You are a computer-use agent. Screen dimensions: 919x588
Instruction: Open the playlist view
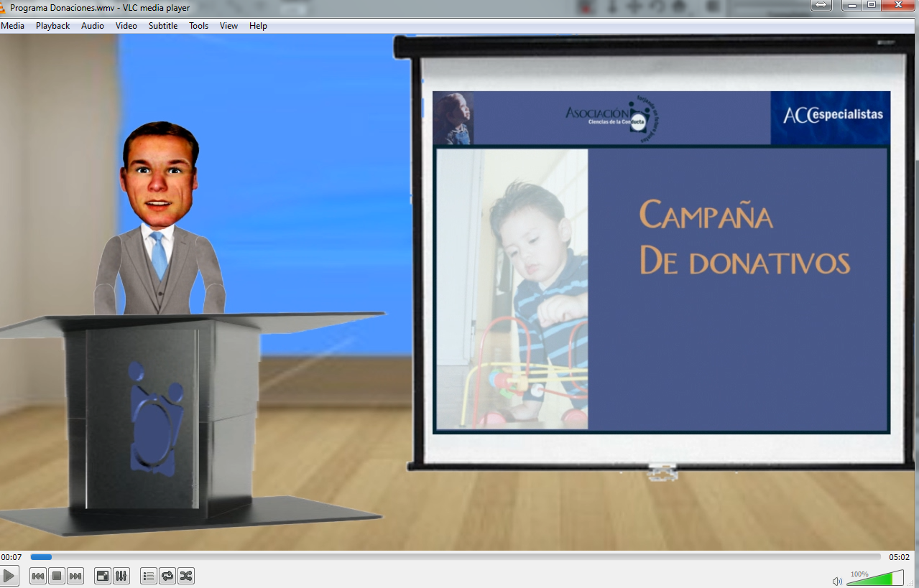(149, 576)
